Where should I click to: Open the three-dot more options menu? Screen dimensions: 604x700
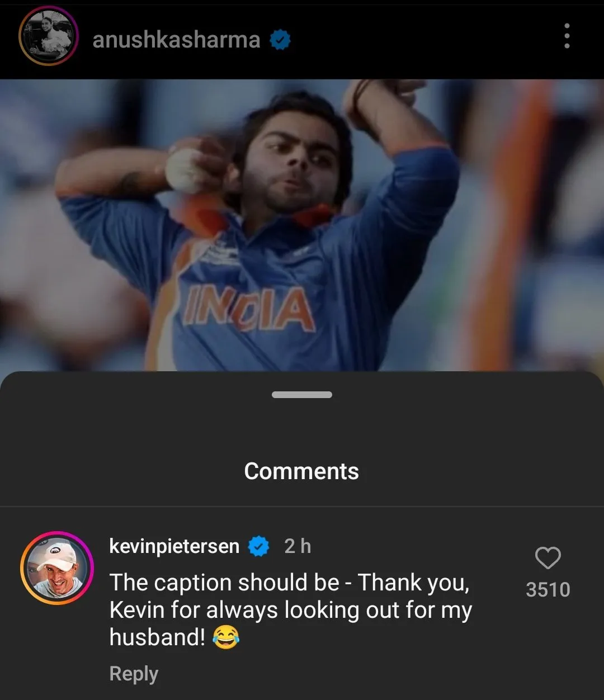click(x=567, y=37)
